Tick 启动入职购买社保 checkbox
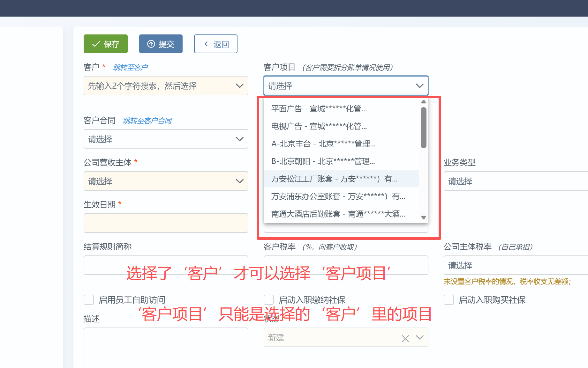This screenshot has height=368, width=588. coord(449,300)
